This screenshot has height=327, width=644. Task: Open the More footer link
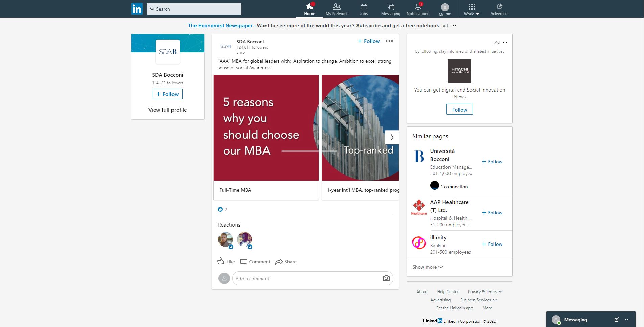click(x=487, y=308)
